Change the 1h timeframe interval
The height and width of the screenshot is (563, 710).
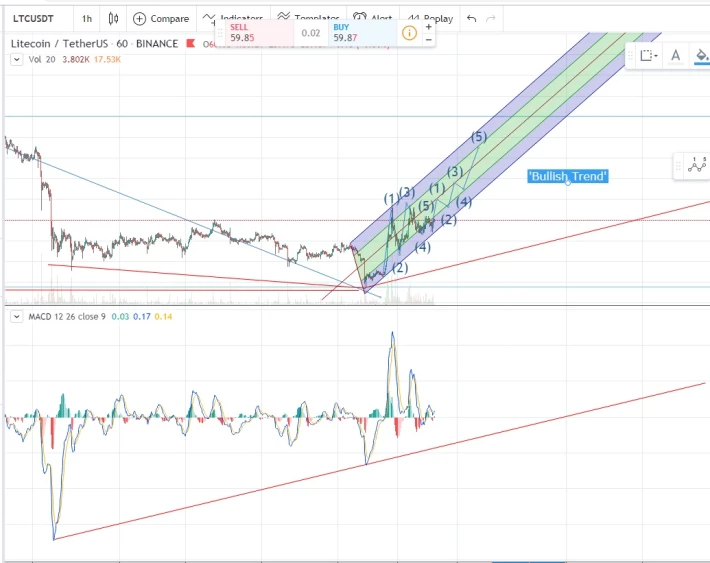pyautogui.click(x=86, y=19)
